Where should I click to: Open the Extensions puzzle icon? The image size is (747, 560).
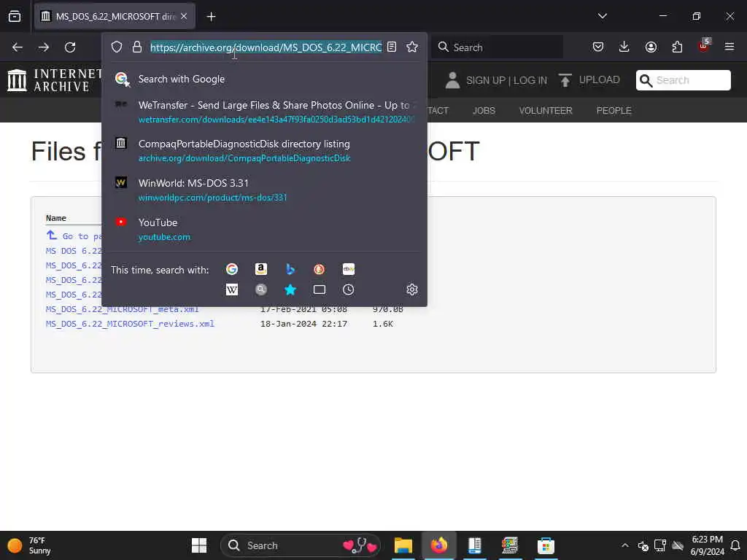click(x=677, y=47)
